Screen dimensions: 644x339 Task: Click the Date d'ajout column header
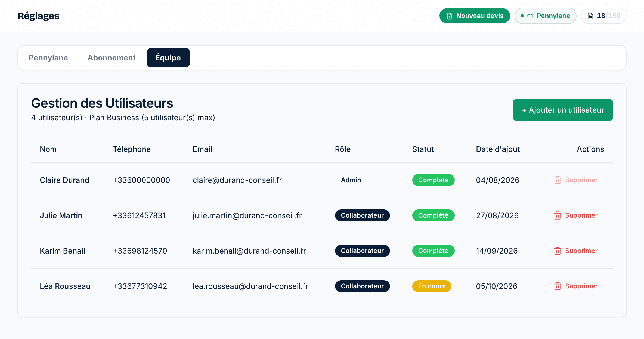[x=498, y=149]
